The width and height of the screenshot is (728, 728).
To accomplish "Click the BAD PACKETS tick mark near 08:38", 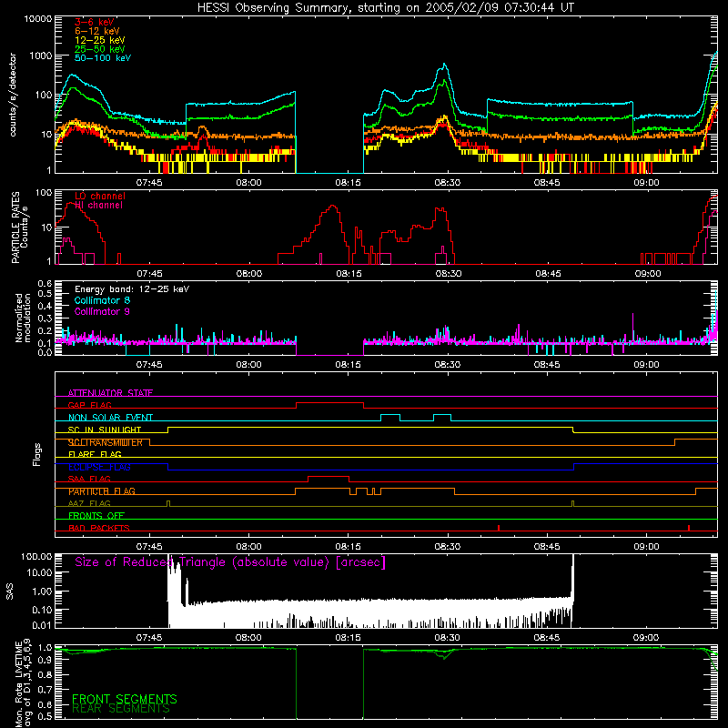I will click(498, 528).
